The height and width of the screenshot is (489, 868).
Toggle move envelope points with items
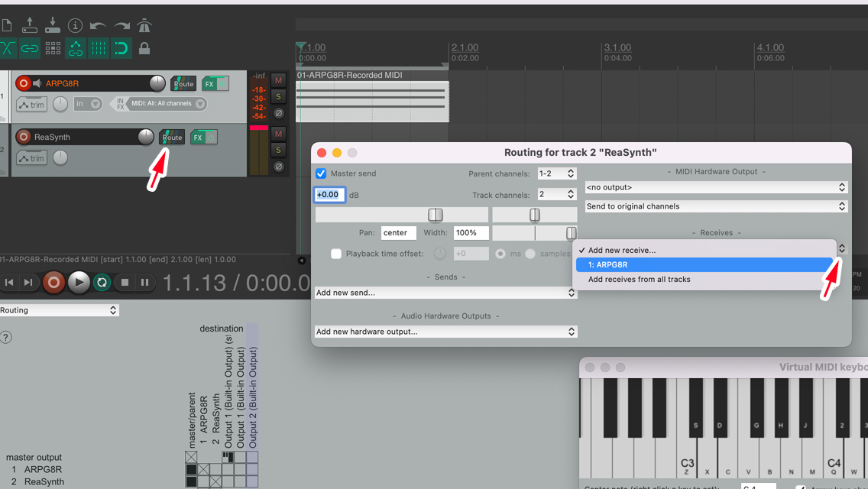point(76,49)
